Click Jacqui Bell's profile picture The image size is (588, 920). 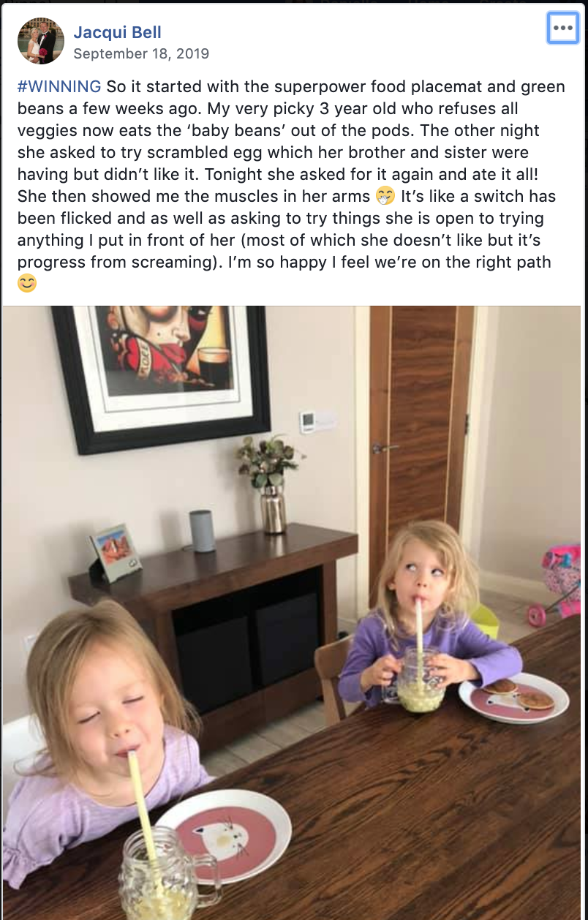point(41,41)
